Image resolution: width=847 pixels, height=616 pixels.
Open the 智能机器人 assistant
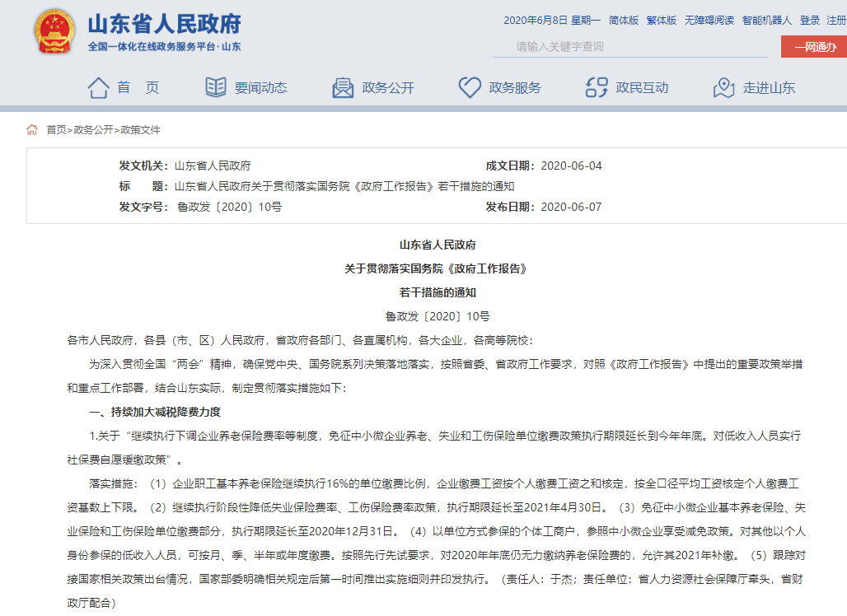tap(767, 20)
